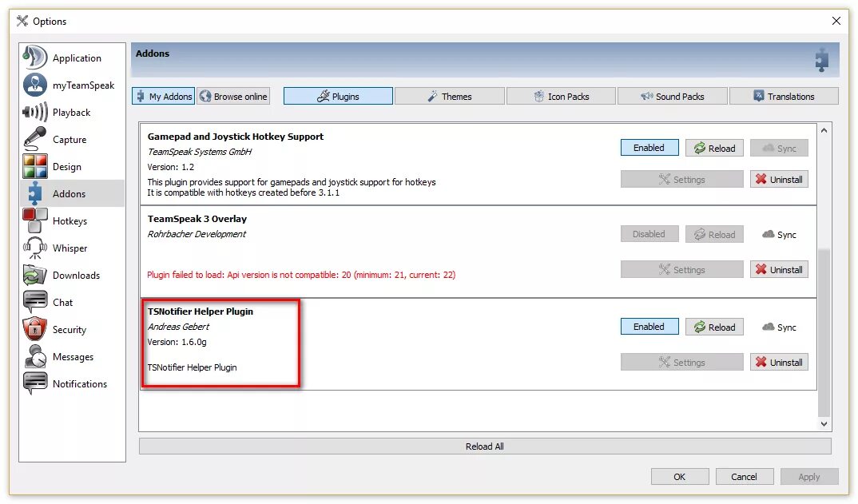The width and height of the screenshot is (858, 504).
Task: Open the Messages icon
Action: [34, 356]
